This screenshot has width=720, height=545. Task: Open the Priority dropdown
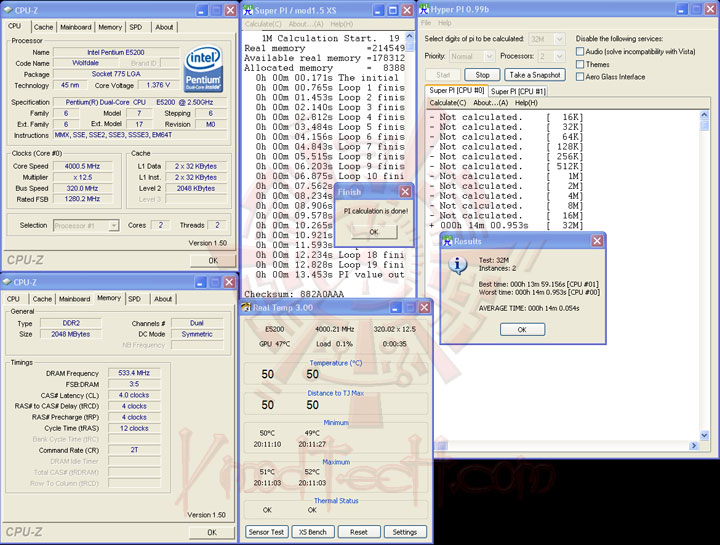coord(489,56)
